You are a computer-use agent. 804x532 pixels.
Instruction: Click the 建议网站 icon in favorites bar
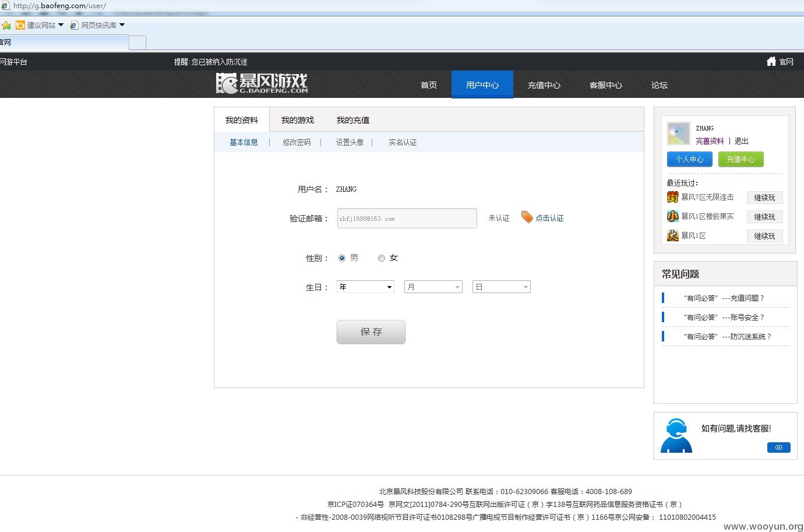[x=20, y=25]
